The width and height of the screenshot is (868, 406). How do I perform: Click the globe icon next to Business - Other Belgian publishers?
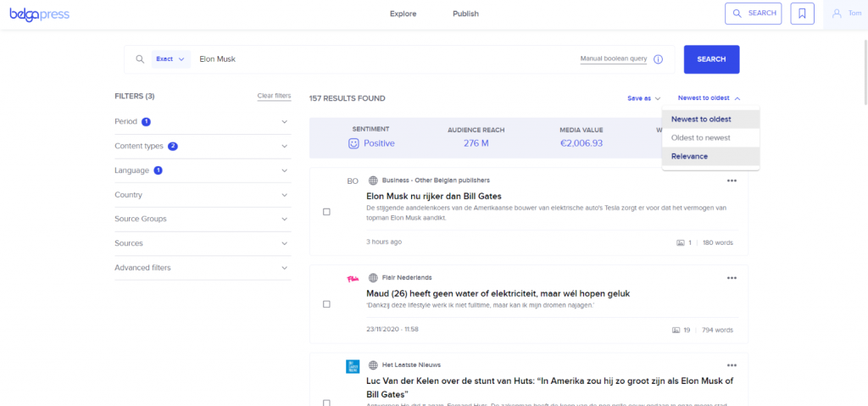pyautogui.click(x=373, y=180)
